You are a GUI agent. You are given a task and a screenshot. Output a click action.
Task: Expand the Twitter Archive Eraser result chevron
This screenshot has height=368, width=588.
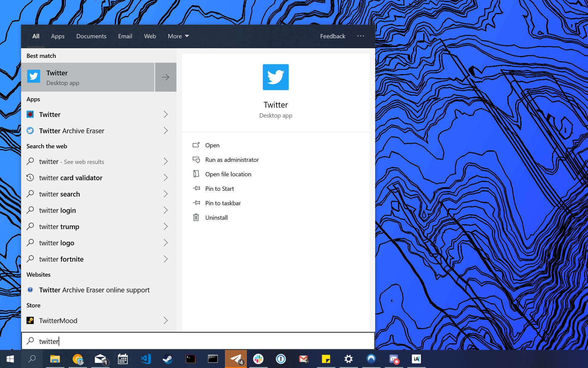click(165, 131)
